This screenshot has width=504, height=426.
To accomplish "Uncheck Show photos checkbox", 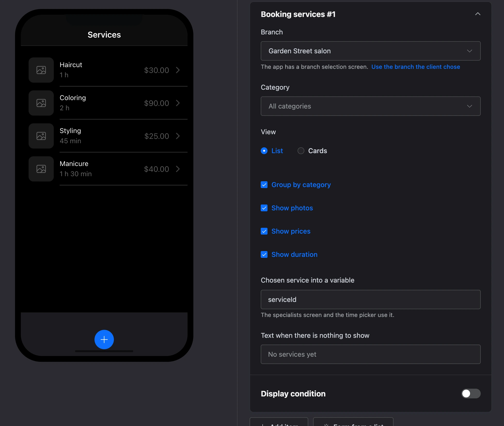I will click(x=264, y=208).
